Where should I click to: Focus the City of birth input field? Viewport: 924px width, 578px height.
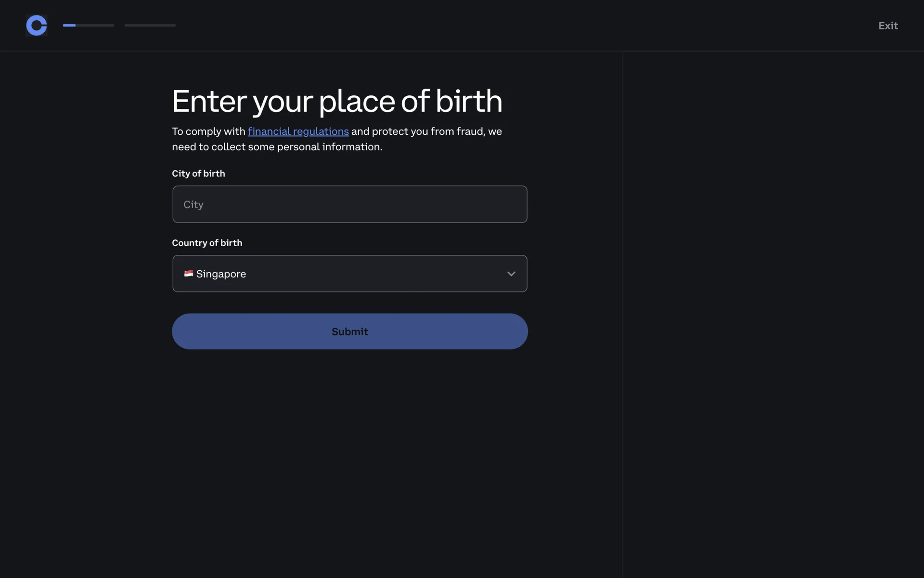(350, 204)
